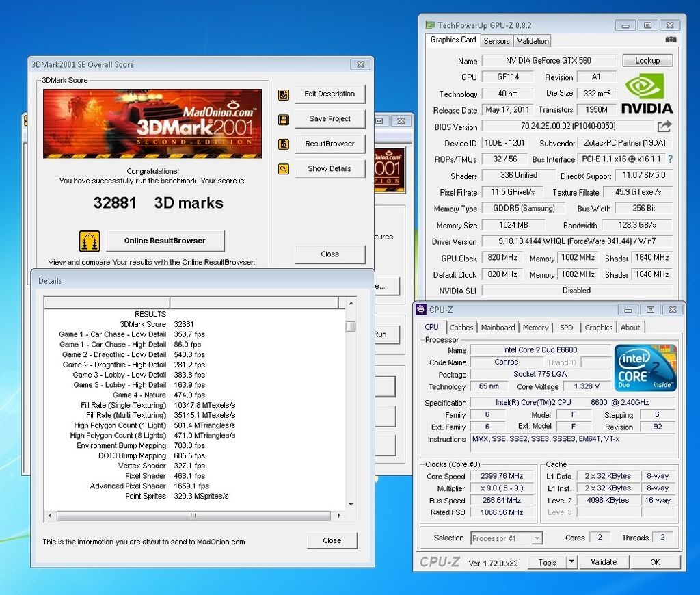
Task: Open ResultBrowser button
Action: 330,144
